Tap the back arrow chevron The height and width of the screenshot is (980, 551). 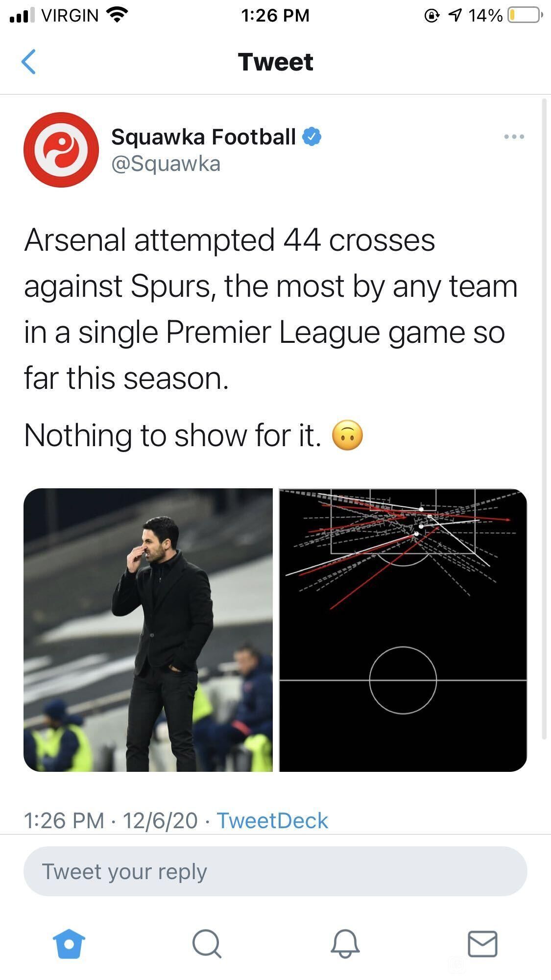coord(29,62)
